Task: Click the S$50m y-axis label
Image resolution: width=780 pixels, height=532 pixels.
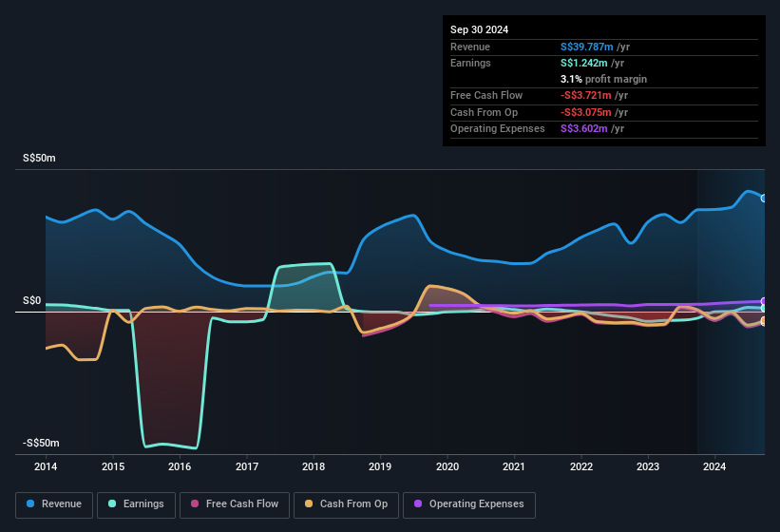Action: tap(39, 158)
